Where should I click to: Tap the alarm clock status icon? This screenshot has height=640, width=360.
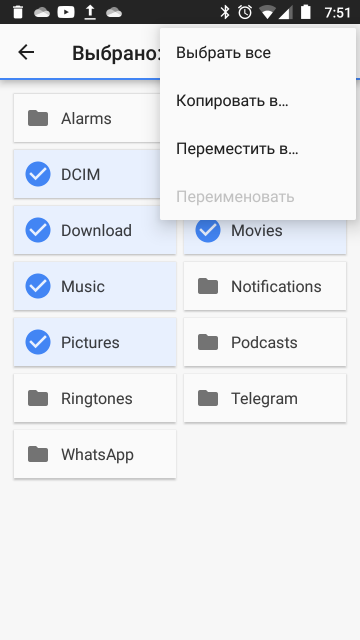pos(245,12)
